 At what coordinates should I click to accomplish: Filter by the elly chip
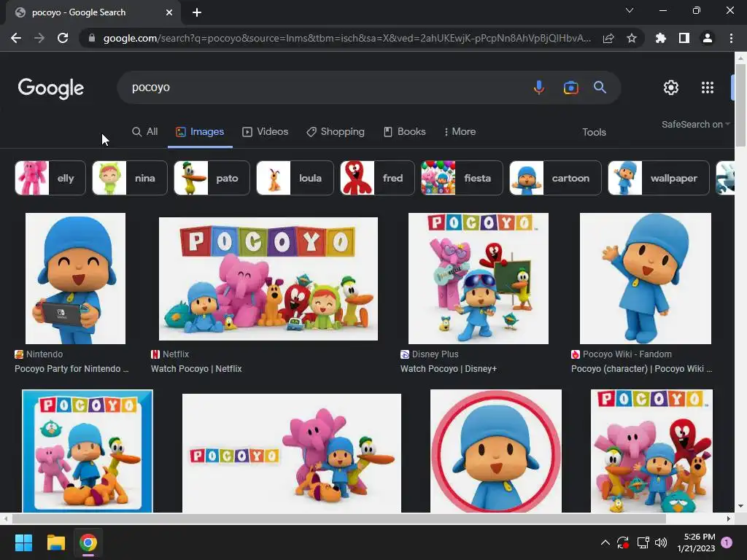(50, 178)
